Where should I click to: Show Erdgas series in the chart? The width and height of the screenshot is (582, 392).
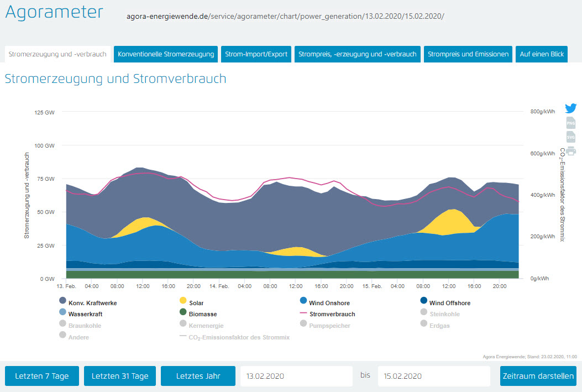click(439, 326)
